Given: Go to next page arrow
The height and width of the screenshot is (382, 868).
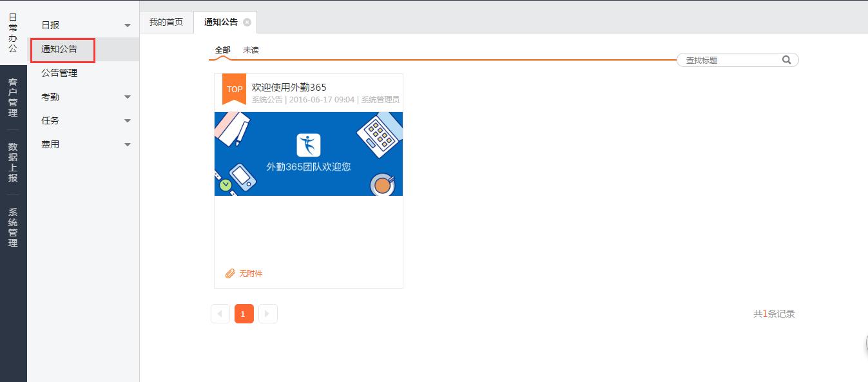Looking at the screenshot, I should click(267, 314).
